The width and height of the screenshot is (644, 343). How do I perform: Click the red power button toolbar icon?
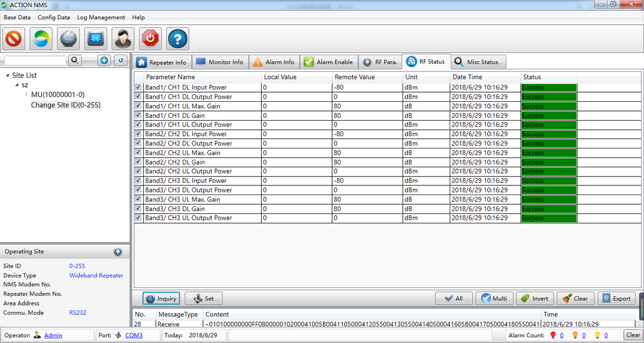point(150,39)
